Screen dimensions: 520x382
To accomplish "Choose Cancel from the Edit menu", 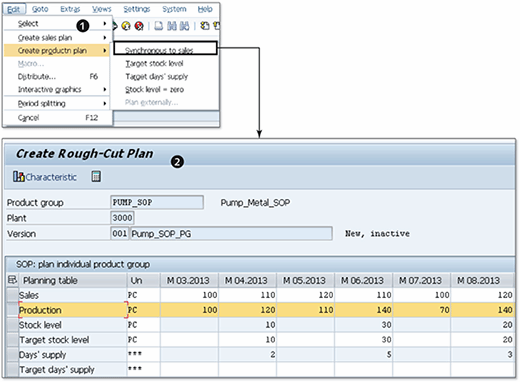I will click(x=57, y=118).
